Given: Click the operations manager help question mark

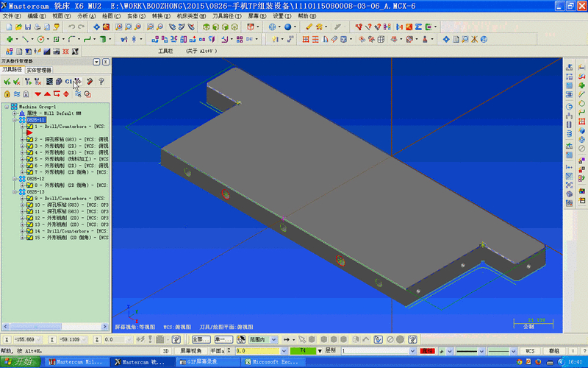Looking at the screenshot, I should tap(101, 82).
